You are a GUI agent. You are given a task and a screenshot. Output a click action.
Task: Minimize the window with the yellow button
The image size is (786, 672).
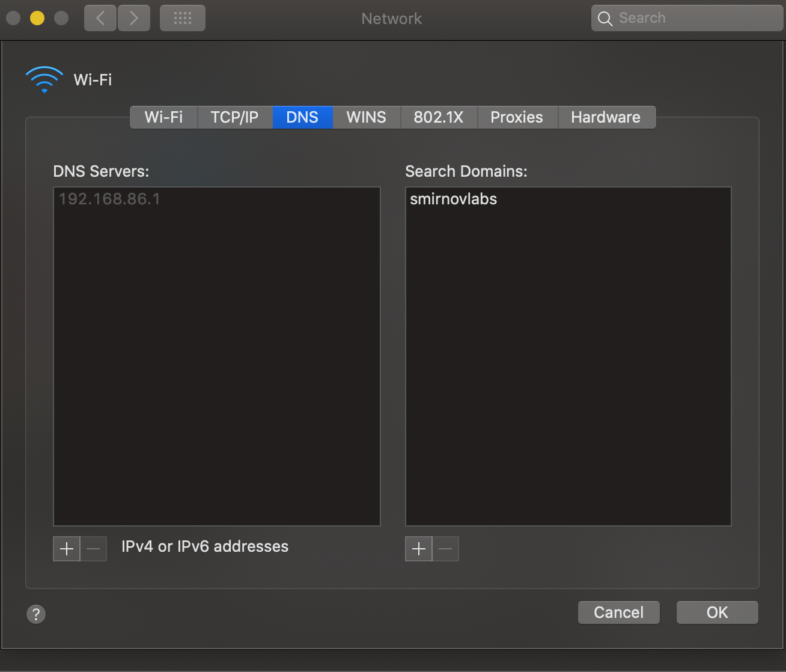(x=37, y=18)
